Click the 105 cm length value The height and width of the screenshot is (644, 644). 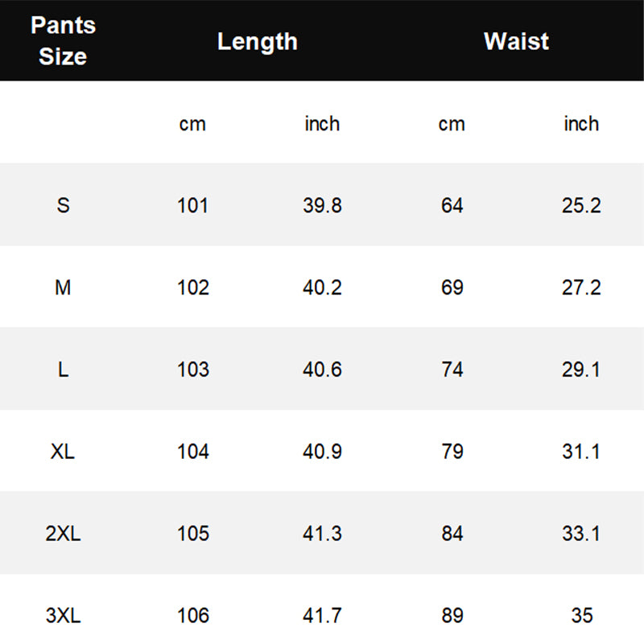point(192,533)
